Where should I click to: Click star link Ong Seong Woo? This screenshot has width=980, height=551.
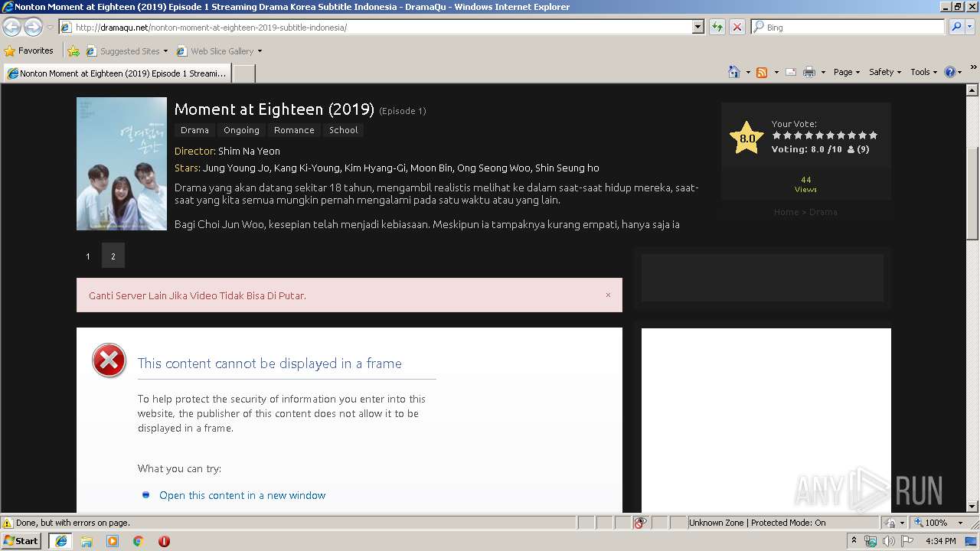(x=493, y=168)
